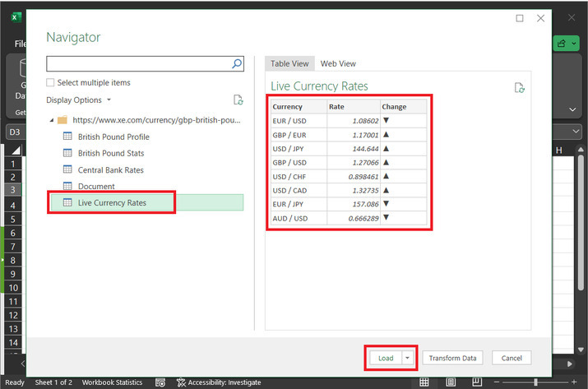The image size is (588, 389).
Task: Click the AUD / USD currency cell
Action: 299,218
